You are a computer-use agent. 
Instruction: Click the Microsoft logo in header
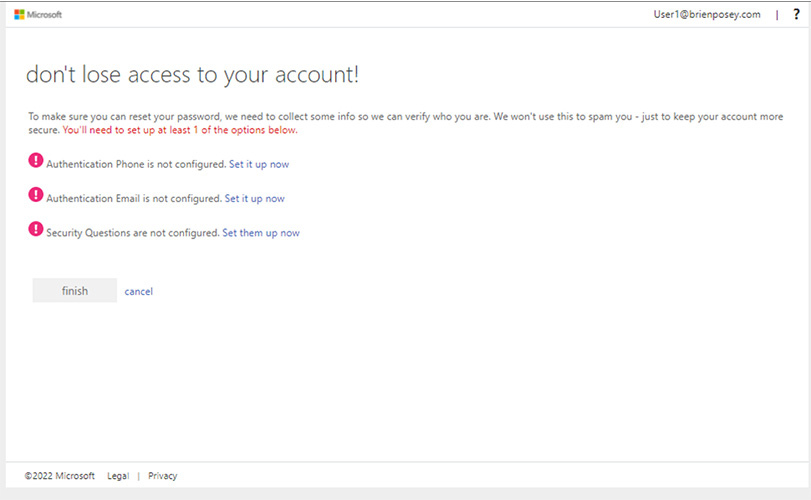click(38, 14)
